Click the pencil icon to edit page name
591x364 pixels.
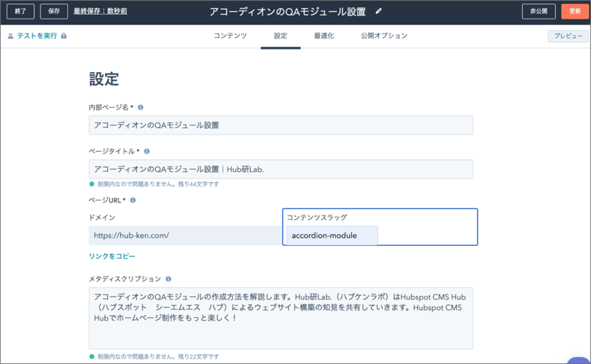(379, 11)
